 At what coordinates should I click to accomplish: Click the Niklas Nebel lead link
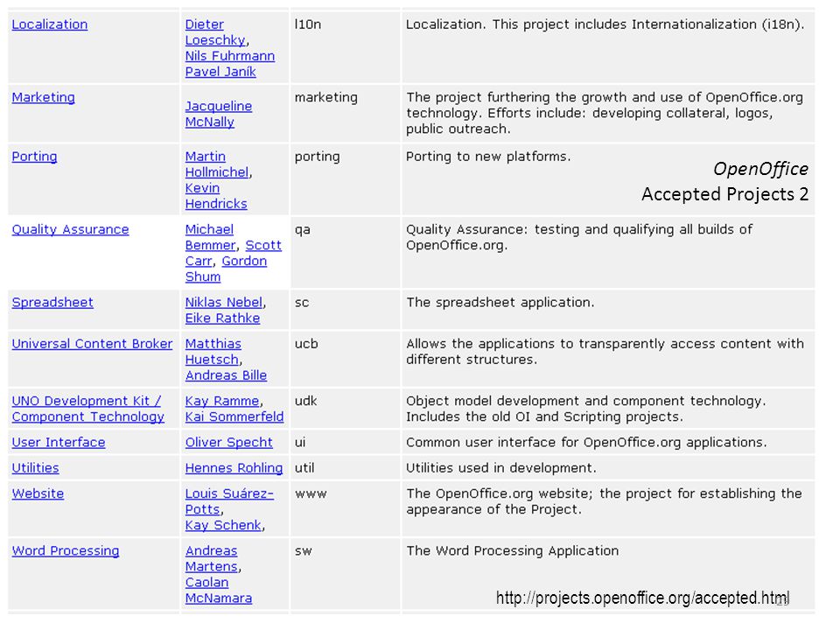pyautogui.click(x=224, y=303)
